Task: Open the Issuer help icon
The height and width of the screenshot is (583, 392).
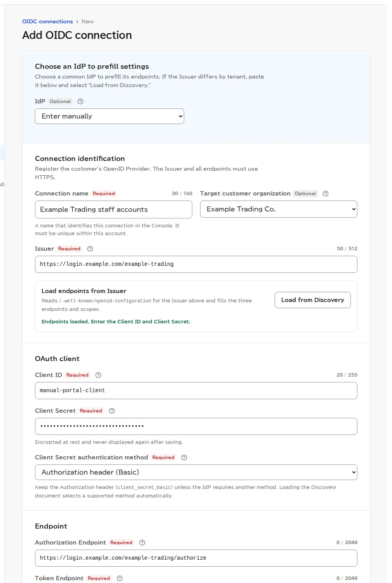Action: coord(90,249)
